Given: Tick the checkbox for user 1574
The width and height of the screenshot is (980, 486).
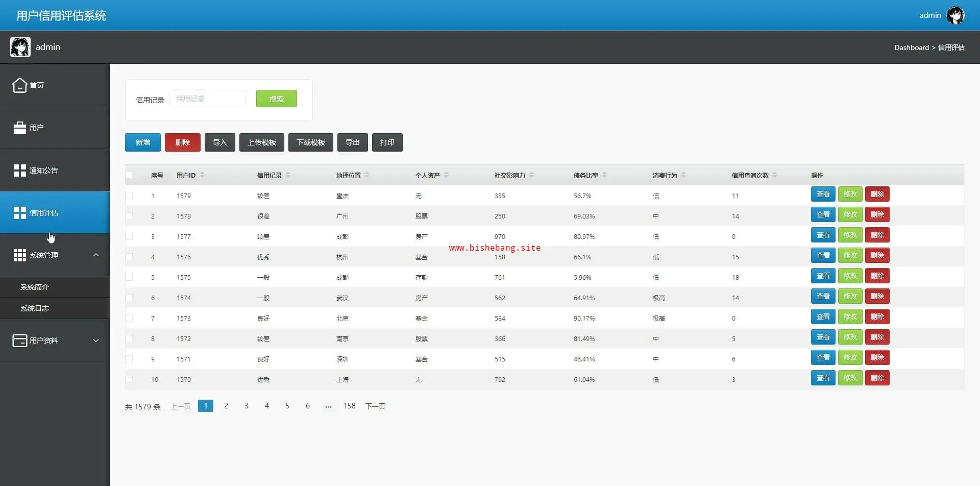Looking at the screenshot, I should coord(129,298).
